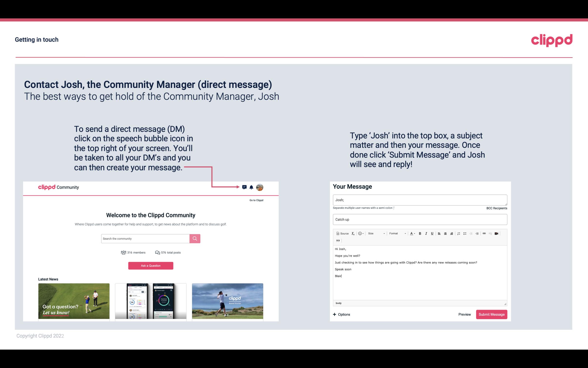Image resolution: width=588 pixels, height=368 pixels.
Task: Enable underline formatting in message toolbar
Action: [431, 233]
